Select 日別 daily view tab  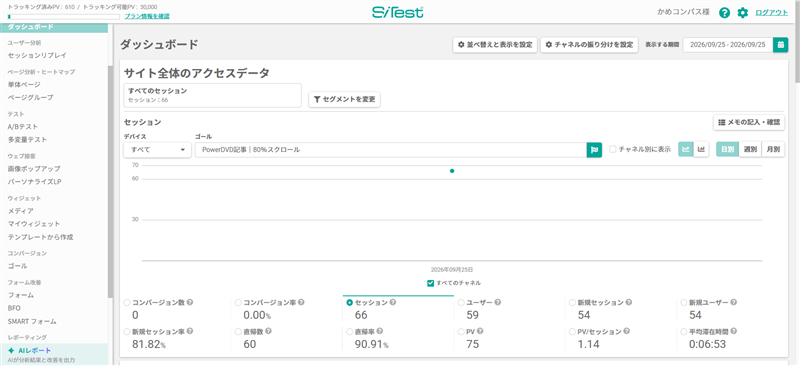(728, 150)
